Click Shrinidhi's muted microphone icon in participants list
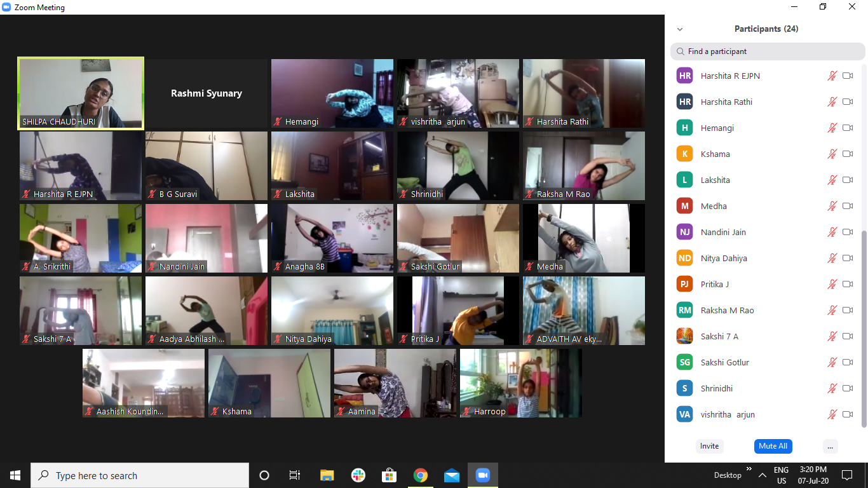This screenshot has width=868, height=488. [x=832, y=388]
